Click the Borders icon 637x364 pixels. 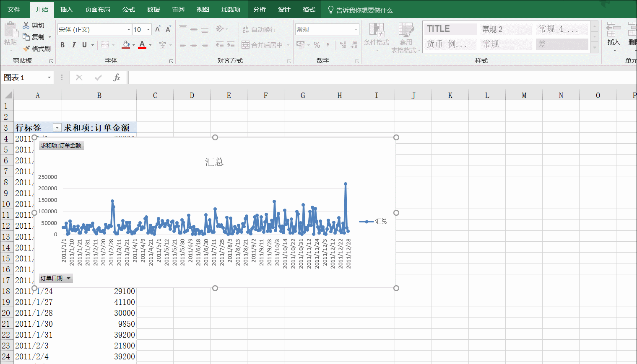105,45
